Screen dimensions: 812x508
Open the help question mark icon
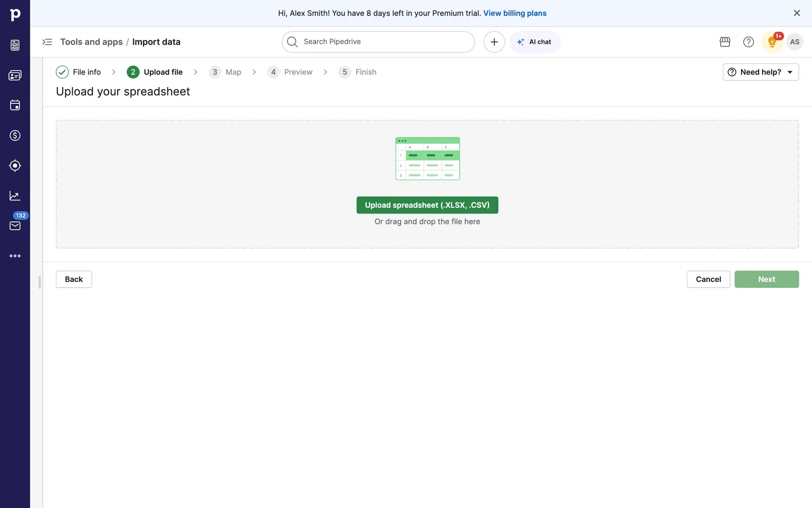coord(749,42)
